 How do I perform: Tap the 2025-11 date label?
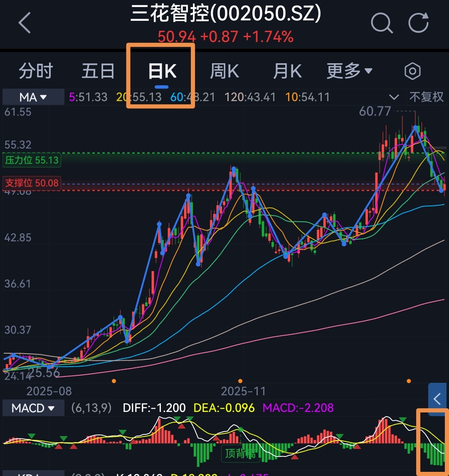coord(243,391)
